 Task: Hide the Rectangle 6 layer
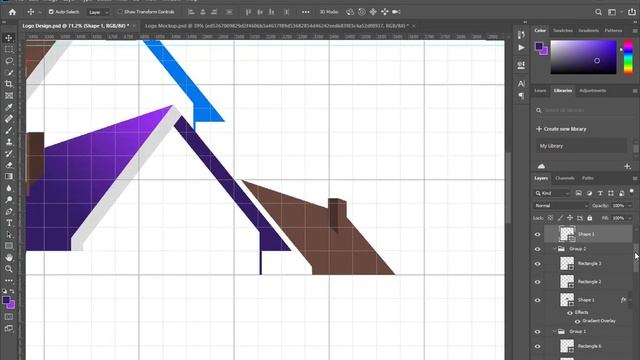click(538, 347)
